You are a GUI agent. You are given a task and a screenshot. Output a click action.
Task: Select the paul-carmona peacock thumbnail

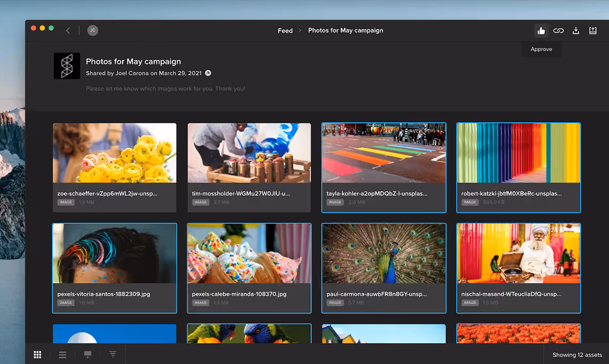tap(384, 253)
